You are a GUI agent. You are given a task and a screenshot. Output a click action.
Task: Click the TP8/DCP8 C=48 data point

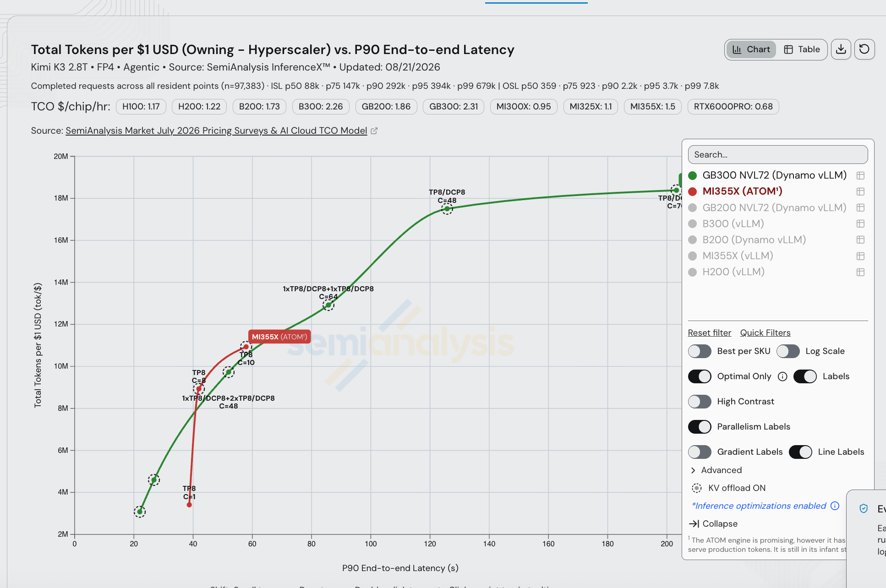click(447, 209)
